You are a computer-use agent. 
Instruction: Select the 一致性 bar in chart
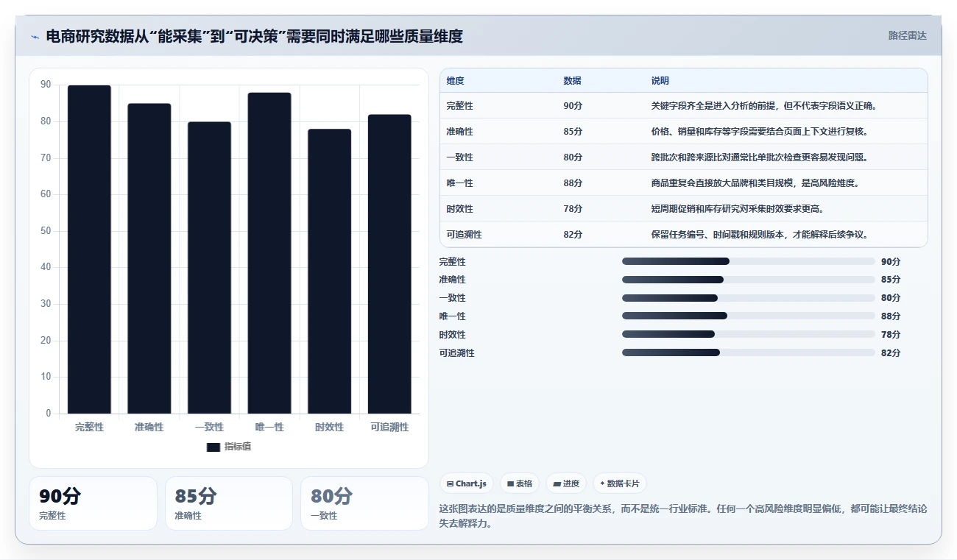(209, 268)
